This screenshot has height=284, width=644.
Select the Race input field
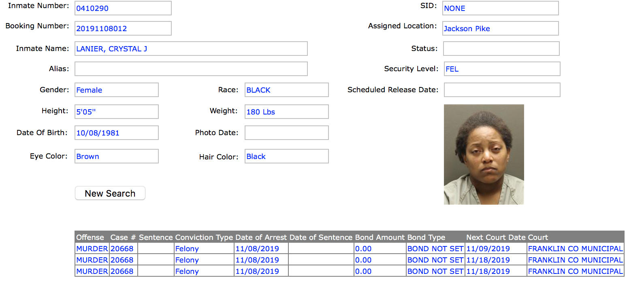[286, 90]
